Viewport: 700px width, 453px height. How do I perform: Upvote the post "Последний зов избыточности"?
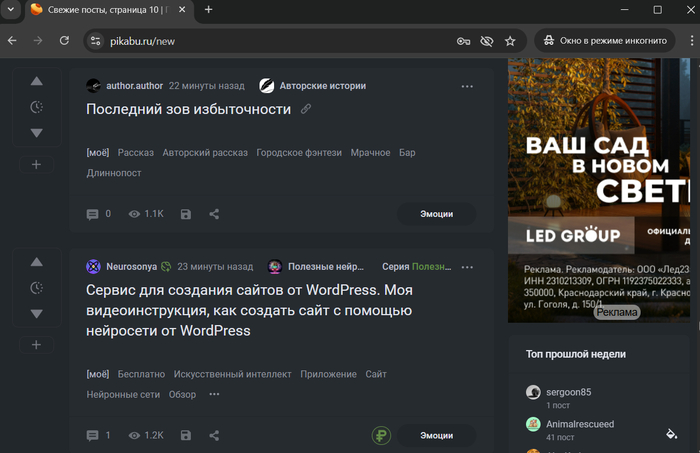click(37, 81)
